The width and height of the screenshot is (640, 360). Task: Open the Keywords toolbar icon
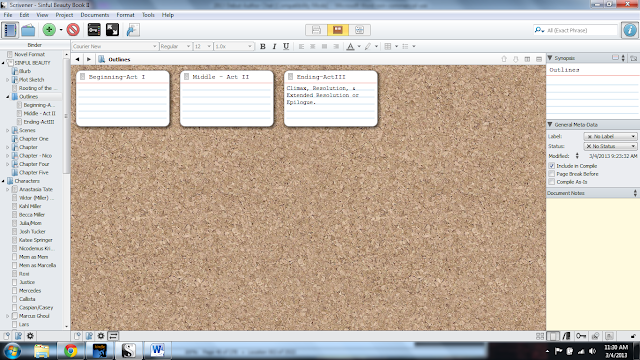pyautogui.click(x=94, y=30)
